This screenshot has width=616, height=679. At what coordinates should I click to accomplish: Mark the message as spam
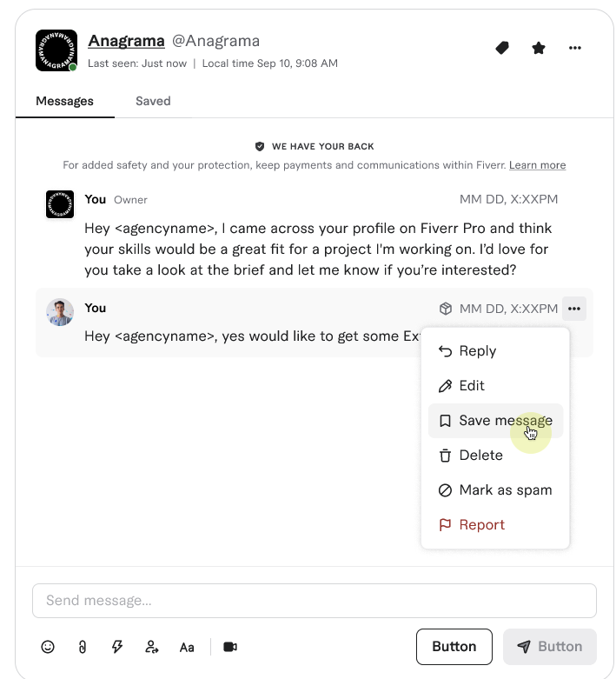pos(505,490)
